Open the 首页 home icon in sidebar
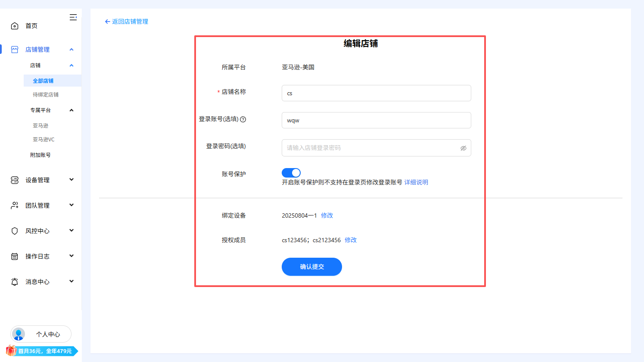This screenshot has width=644, height=362. 14,25
